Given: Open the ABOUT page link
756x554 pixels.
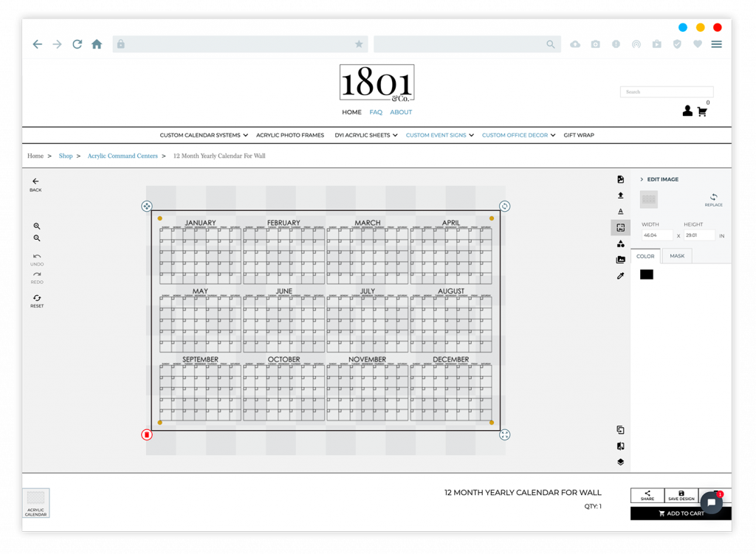Looking at the screenshot, I should [401, 112].
